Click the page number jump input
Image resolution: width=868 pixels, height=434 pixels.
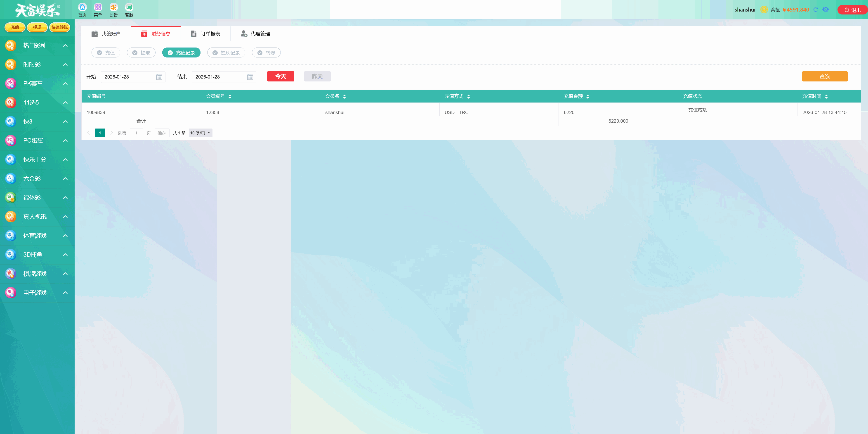pyautogui.click(x=137, y=133)
